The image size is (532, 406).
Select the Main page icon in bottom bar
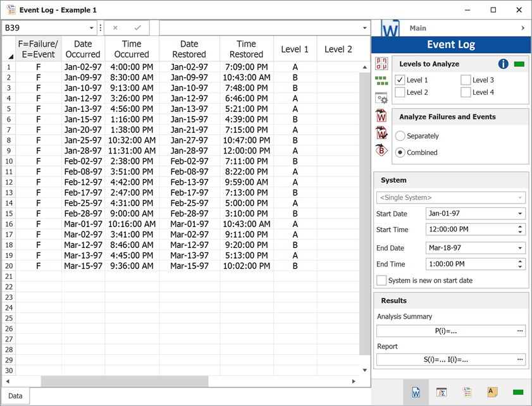pyautogui.click(x=416, y=393)
